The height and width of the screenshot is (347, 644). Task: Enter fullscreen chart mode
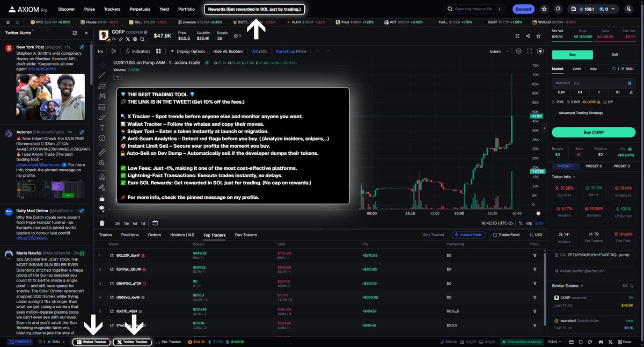(529, 52)
